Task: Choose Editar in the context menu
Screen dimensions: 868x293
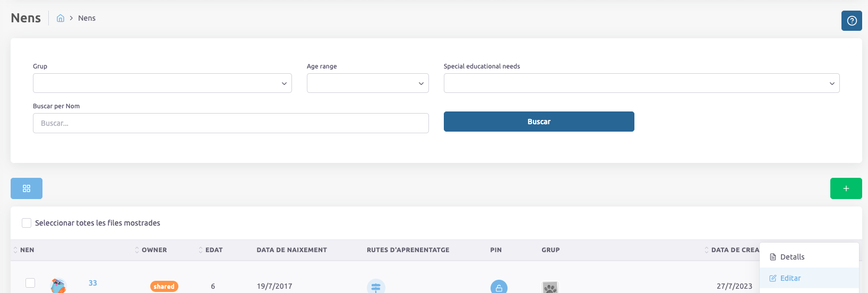Action: click(790, 278)
